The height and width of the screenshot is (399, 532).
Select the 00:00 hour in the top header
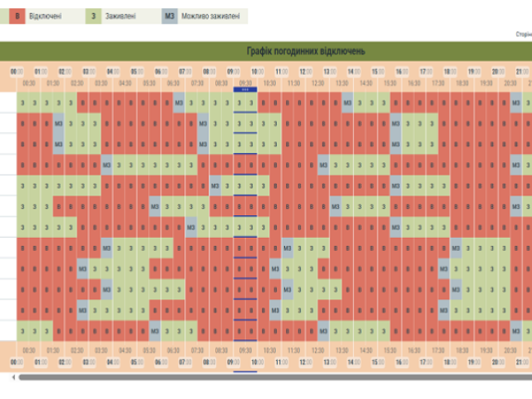coord(17,71)
